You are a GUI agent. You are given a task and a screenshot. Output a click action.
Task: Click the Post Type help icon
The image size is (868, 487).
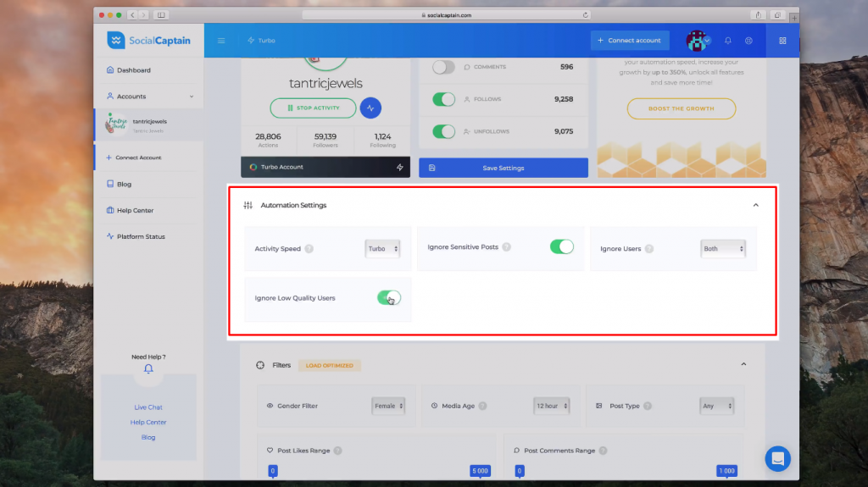(648, 406)
